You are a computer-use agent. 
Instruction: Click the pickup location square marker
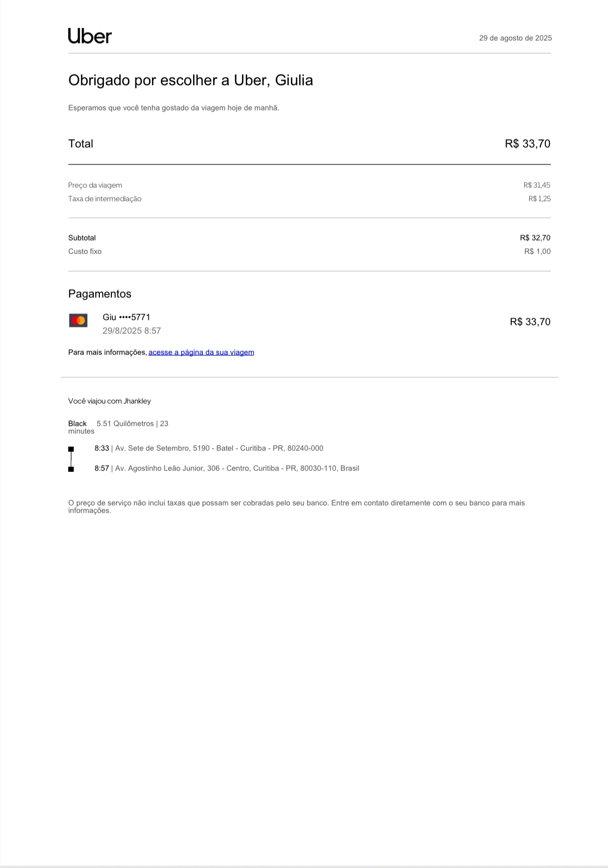(71, 449)
